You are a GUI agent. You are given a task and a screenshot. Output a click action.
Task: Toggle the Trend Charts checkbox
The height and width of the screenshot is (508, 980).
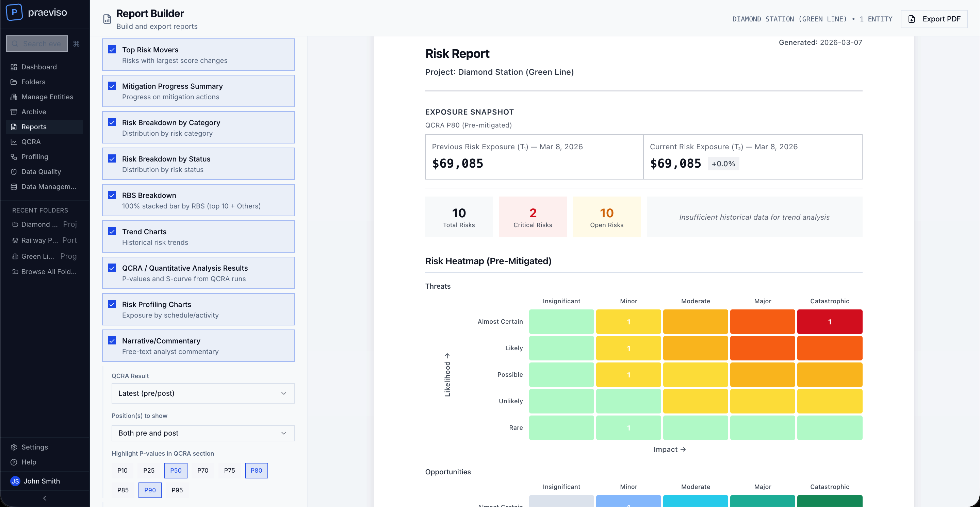point(112,231)
